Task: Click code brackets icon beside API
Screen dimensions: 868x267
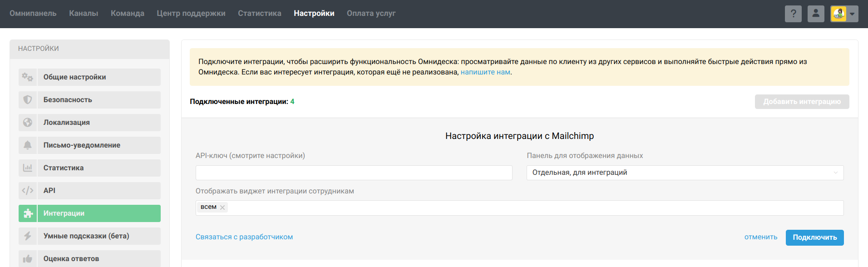Action: [x=28, y=191]
